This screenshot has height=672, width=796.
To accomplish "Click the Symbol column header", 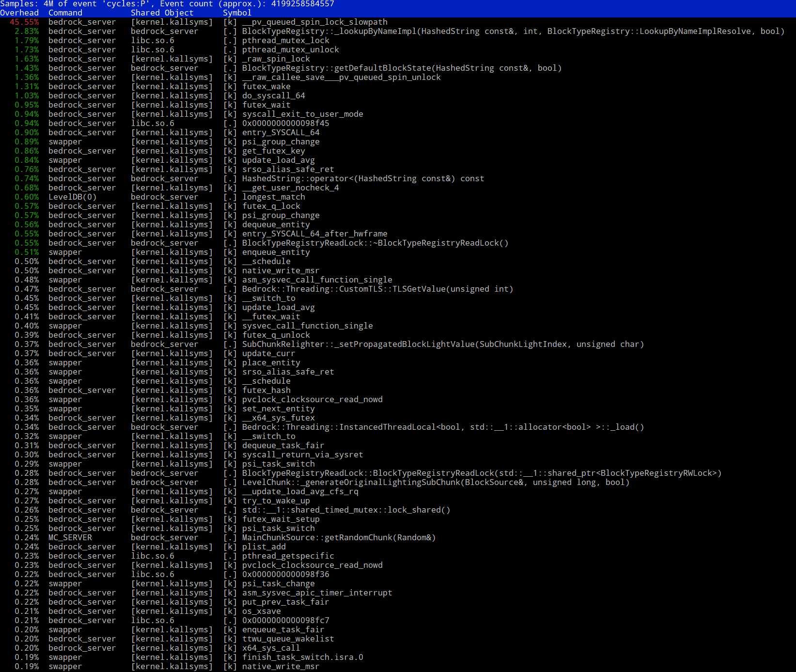I will click(x=237, y=13).
